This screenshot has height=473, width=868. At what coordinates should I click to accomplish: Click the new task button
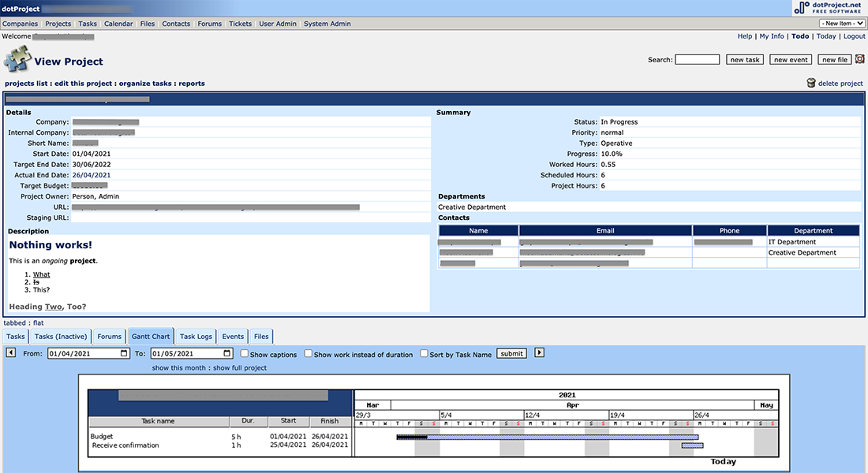(744, 60)
